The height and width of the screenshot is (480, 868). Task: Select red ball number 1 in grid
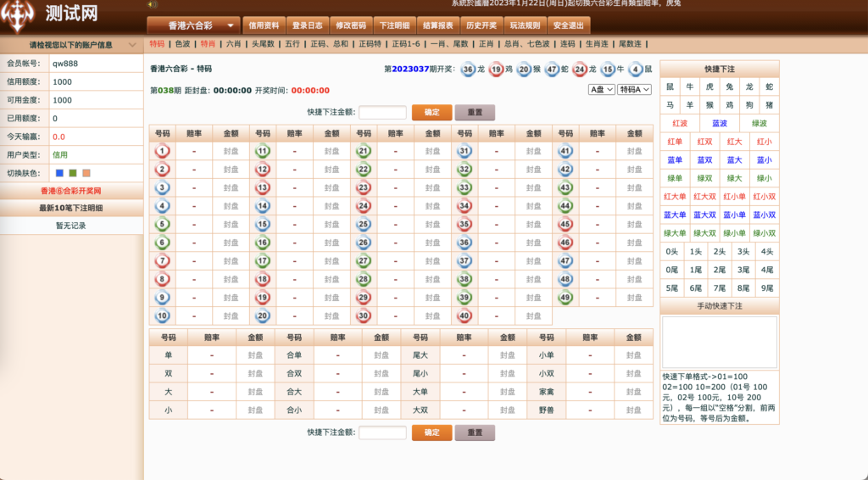(163, 151)
